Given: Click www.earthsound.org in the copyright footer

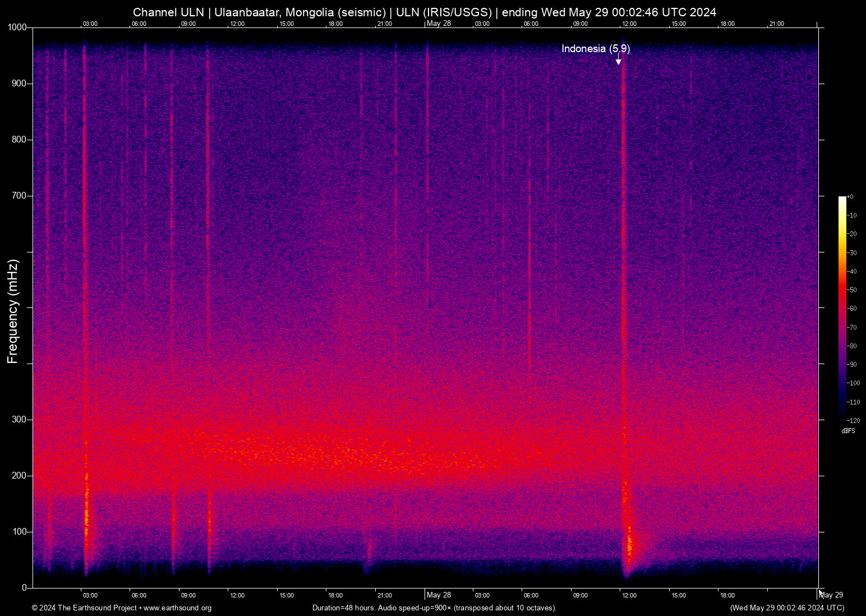Looking at the screenshot, I should tap(177, 608).
